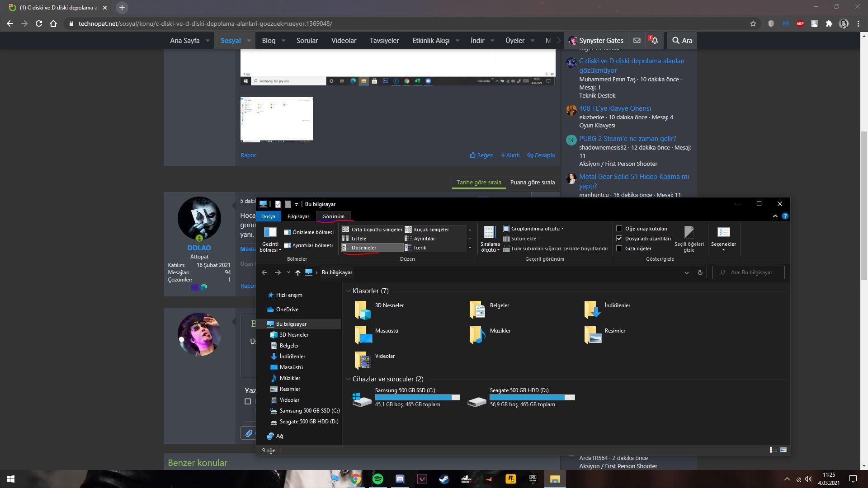Enable the Öğe onay kutuları checkbox

pos(619,229)
